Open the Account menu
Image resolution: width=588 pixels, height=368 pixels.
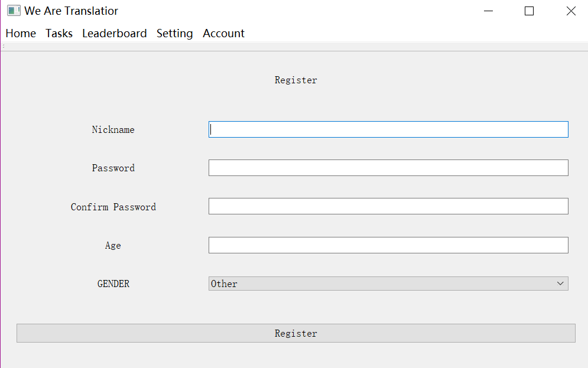point(223,33)
